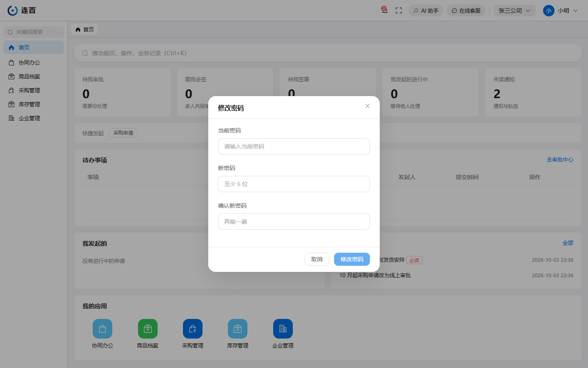Open the 待我审批 card
Screen dimensions: 588x368
click(122, 92)
